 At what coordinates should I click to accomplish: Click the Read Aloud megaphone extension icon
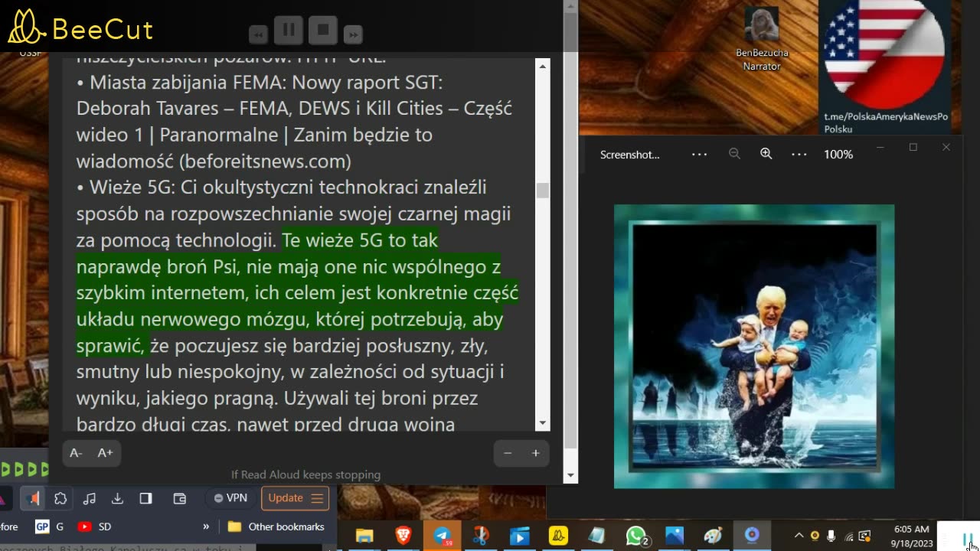coord(32,498)
